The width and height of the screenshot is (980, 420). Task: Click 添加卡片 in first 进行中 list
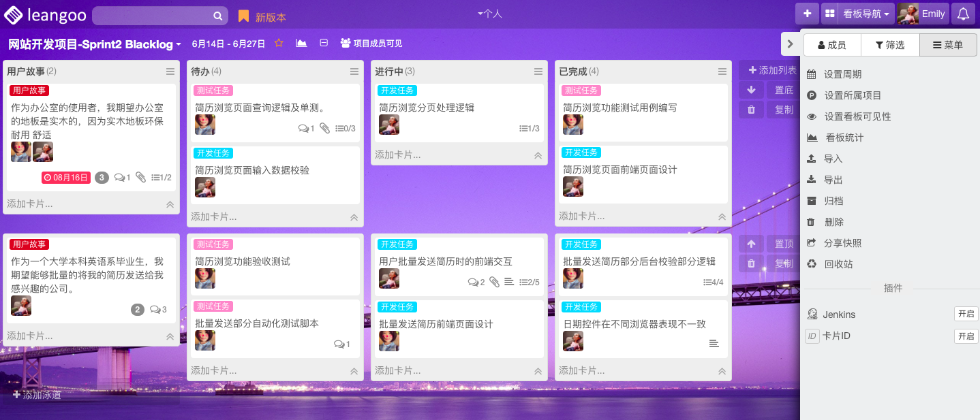pos(397,155)
